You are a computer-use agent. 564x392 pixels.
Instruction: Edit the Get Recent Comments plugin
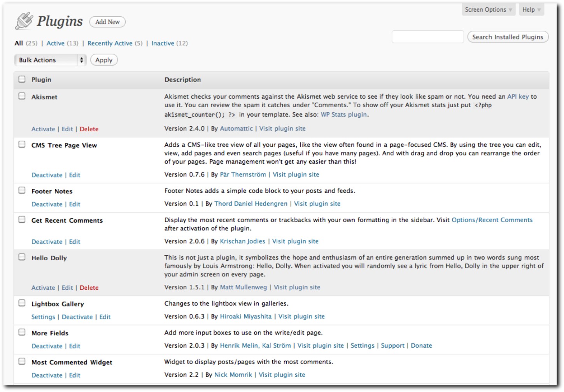tap(75, 242)
